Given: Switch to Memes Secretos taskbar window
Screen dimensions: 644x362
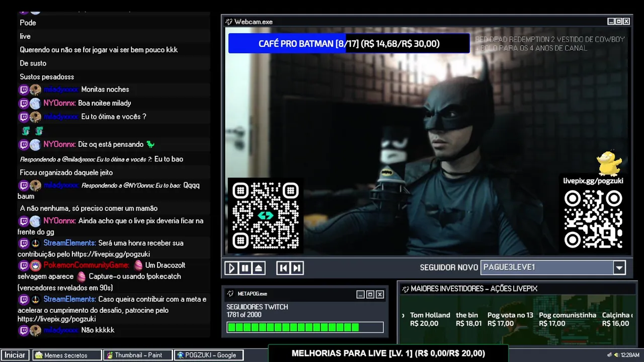Looking at the screenshot, I should tap(66, 355).
